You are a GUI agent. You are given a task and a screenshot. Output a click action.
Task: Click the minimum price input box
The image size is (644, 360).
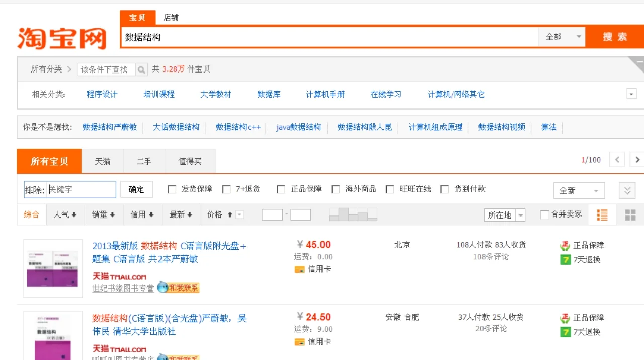pos(272,215)
